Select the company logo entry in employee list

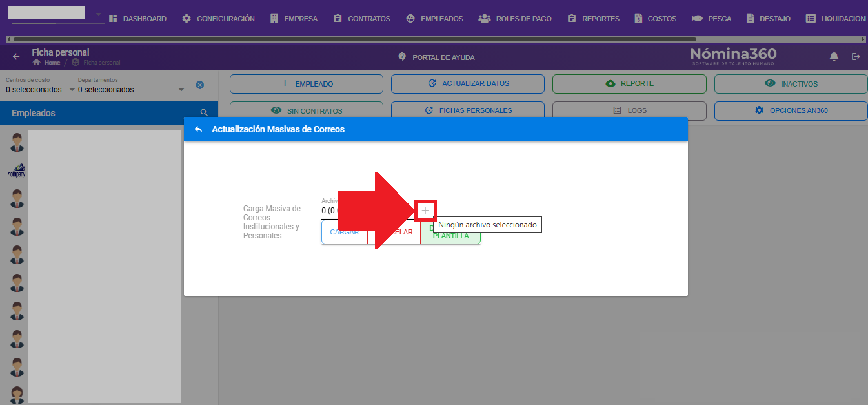17,171
